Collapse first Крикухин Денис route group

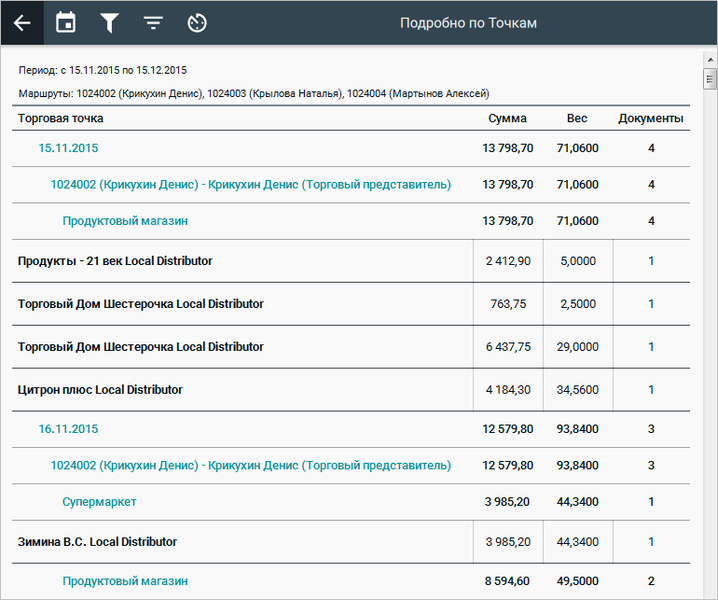coord(250,185)
